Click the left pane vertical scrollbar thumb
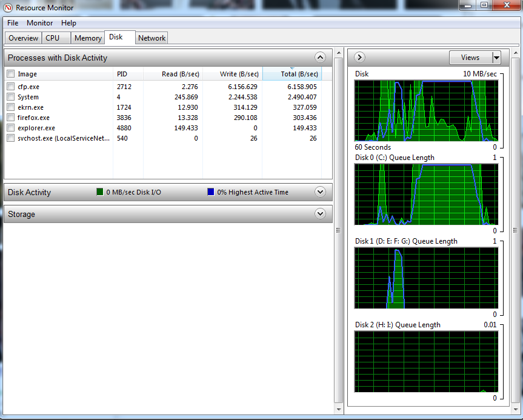523x420 pixels. 339,230
